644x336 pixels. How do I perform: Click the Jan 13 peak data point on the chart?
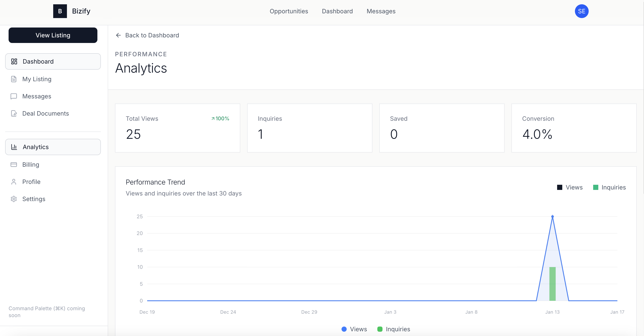point(552,216)
